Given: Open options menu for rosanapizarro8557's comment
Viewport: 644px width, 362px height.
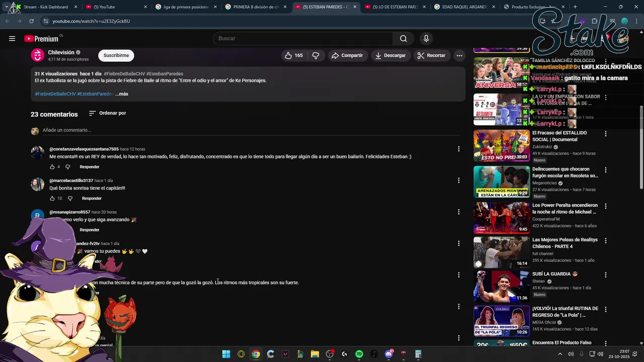Looking at the screenshot, I should point(458,212).
